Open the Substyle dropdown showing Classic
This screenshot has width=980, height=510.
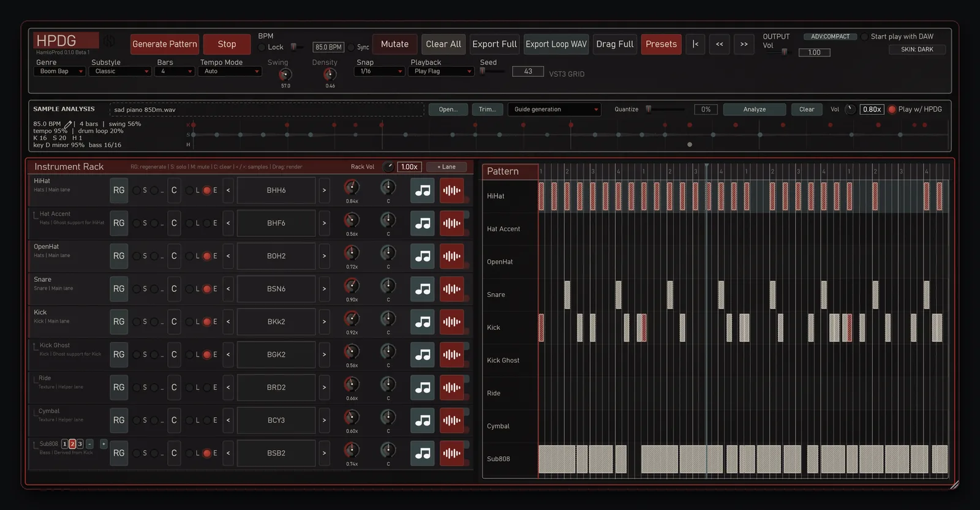120,72
